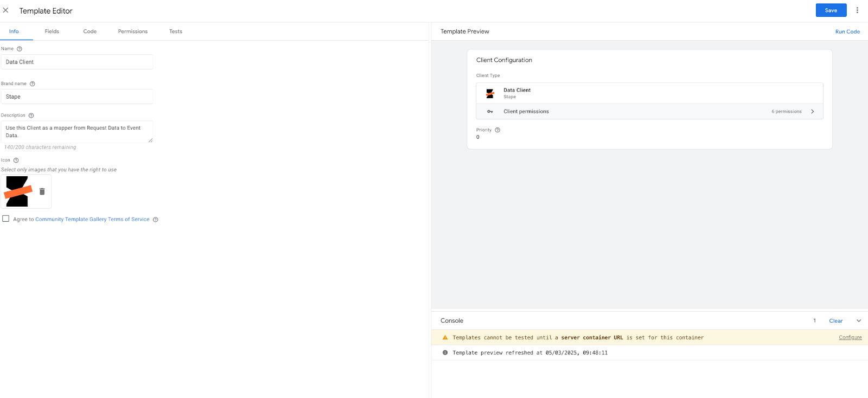Click the help icon after Terms of Service

coord(156,220)
